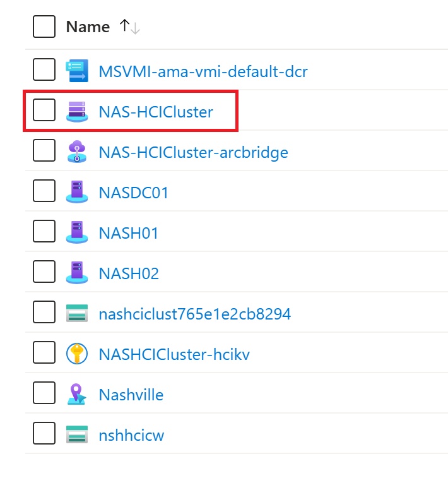Click the custom location icon for Nashville
448x478 pixels.
point(77,394)
